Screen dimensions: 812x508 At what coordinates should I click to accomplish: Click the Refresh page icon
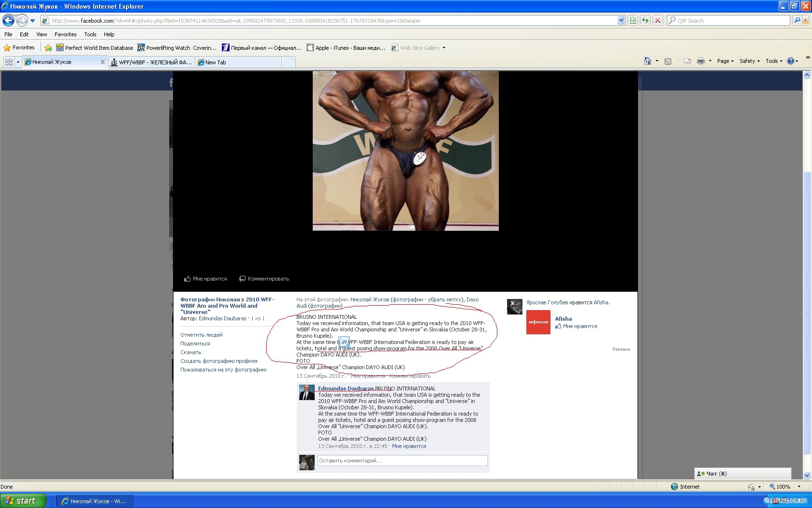click(x=645, y=20)
